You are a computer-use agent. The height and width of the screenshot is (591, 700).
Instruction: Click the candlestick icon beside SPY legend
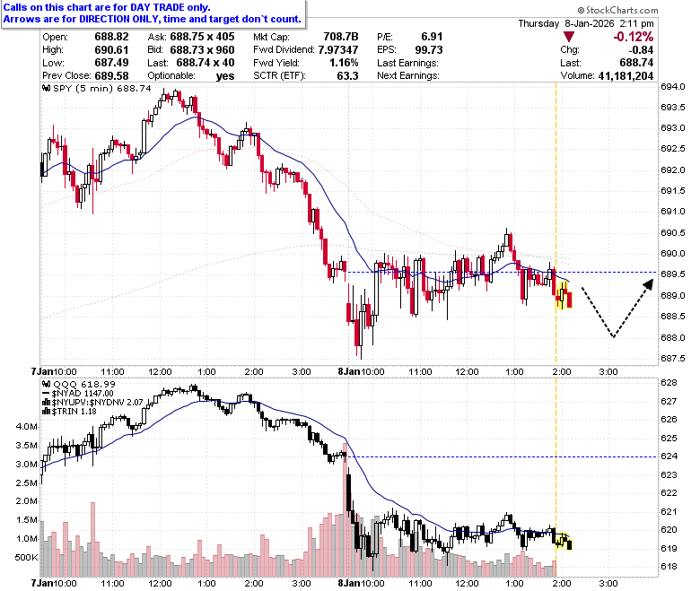47,88
